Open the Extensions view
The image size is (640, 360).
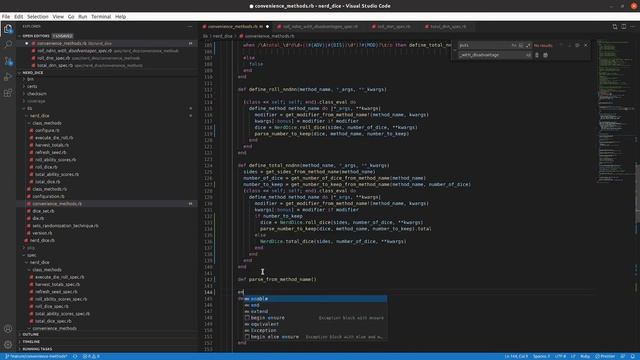pos(8,93)
